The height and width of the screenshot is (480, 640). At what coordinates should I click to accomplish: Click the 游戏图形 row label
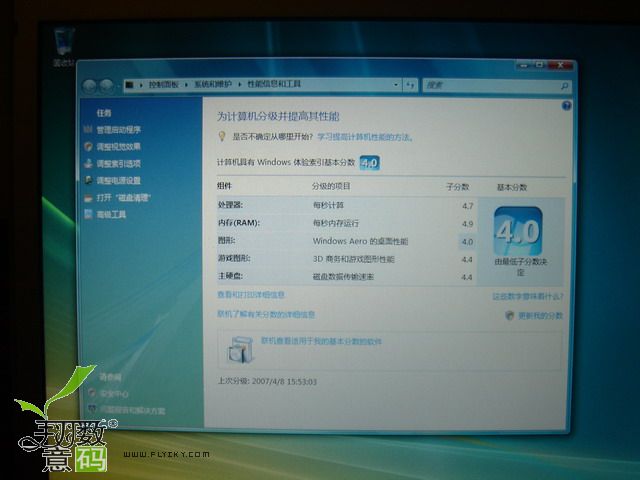(234, 258)
